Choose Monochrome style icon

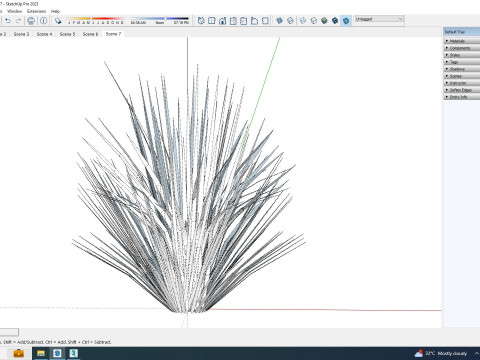[x=346, y=21]
